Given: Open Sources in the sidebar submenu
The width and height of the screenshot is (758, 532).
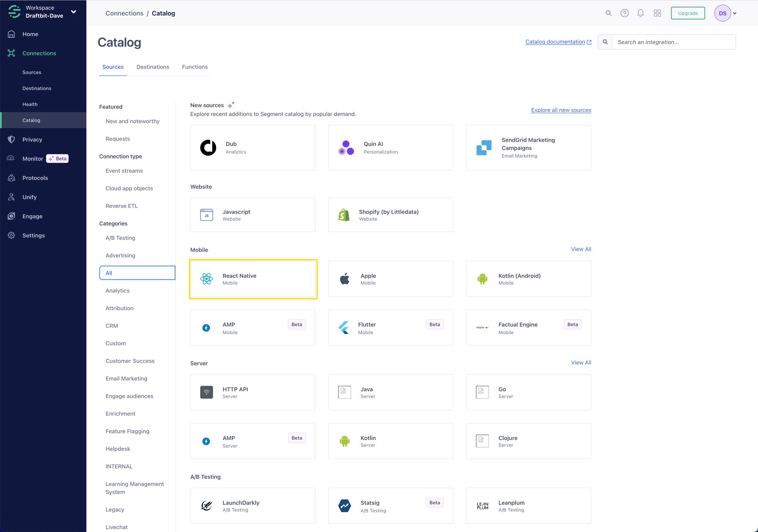Looking at the screenshot, I should (32, 72).
